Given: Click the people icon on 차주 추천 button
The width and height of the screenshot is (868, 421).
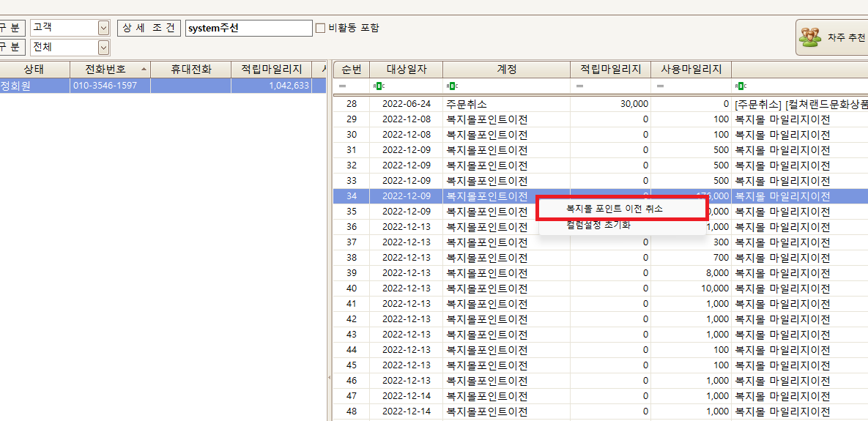Looking at the screenshot, I should point(811,37).
